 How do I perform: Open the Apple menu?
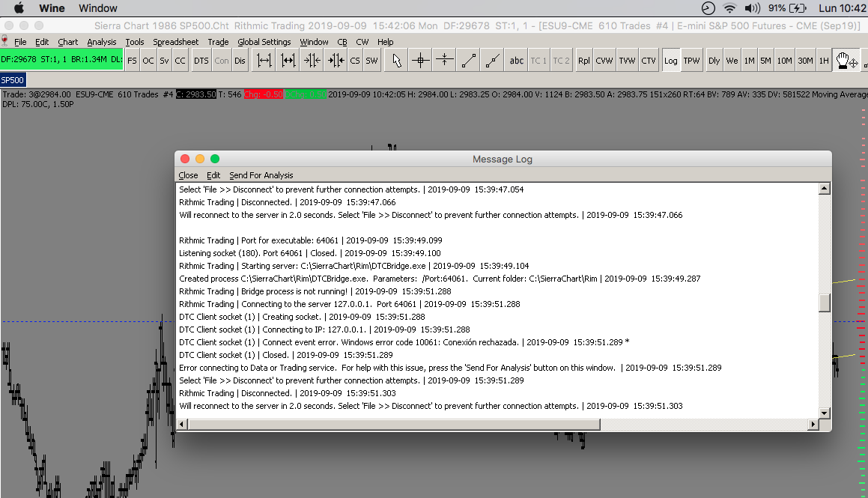tap(19, 7)
